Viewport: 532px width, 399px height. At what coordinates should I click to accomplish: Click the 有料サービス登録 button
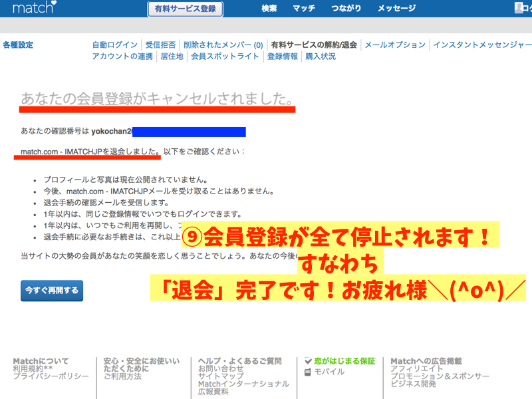tap(186, 9)
